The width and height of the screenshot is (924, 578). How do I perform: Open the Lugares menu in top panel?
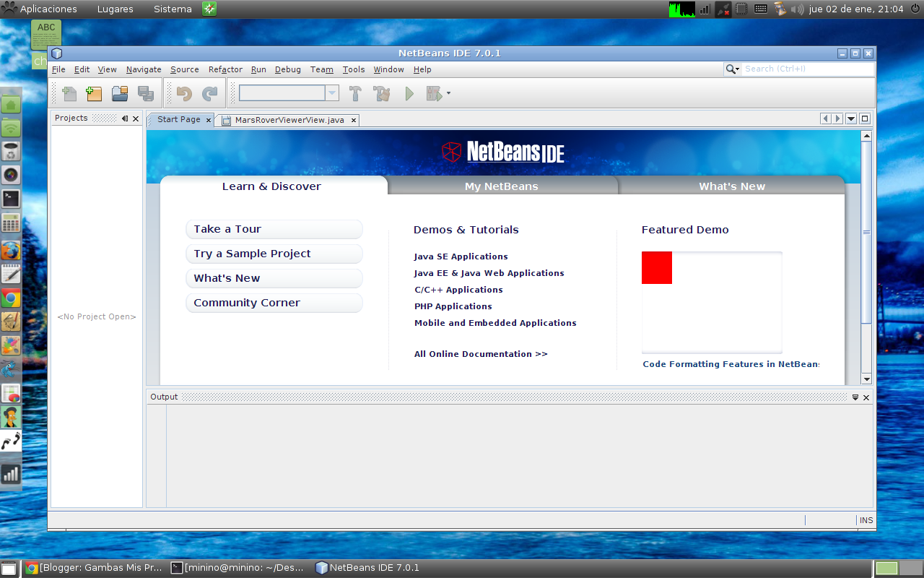[x=115, y=9]
